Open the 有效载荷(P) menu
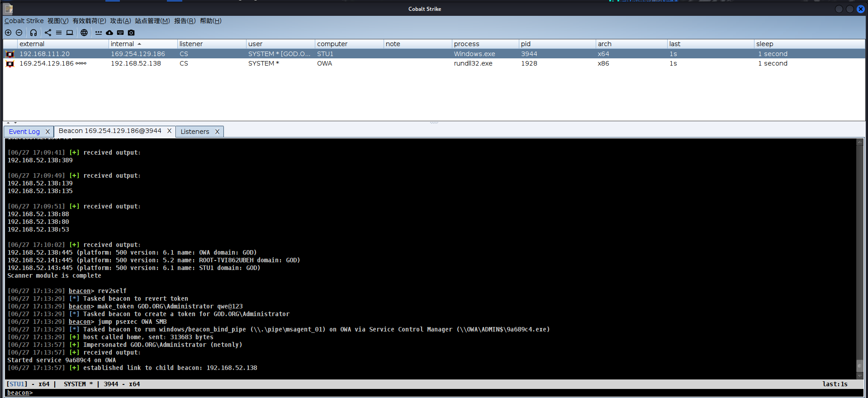The image size is (868, 398). pos(89,21)
